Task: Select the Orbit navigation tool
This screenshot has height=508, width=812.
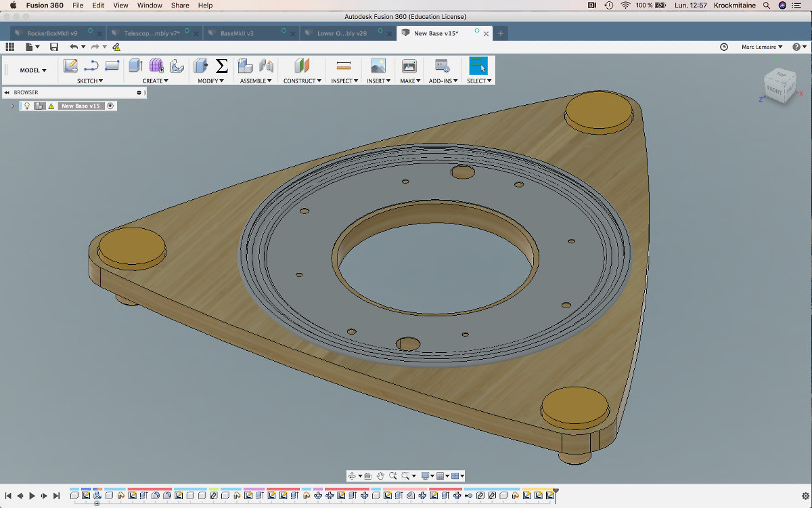Action: (x=353, y=476)
